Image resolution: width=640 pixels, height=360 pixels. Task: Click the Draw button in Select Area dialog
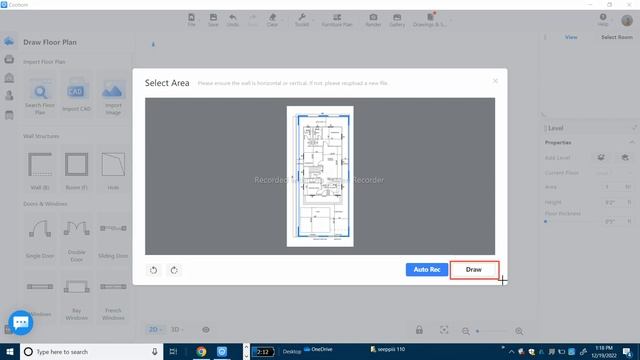click(x=474, y=270)
